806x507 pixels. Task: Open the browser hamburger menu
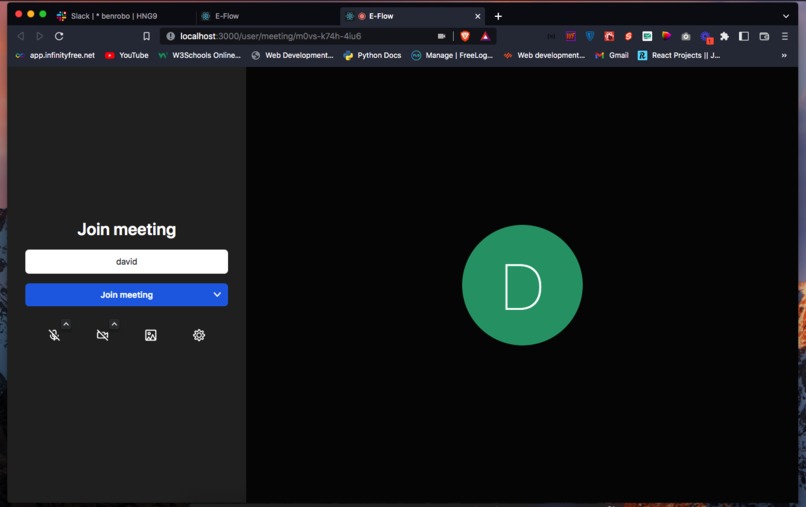[x=784, y=36]
